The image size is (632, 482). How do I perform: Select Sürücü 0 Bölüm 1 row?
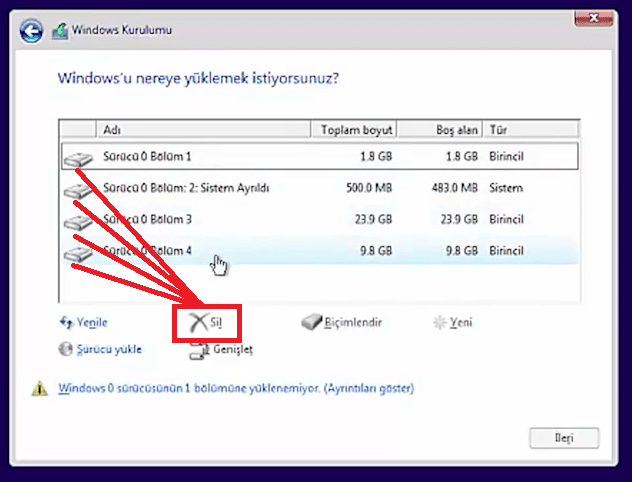tap(320, 156)
